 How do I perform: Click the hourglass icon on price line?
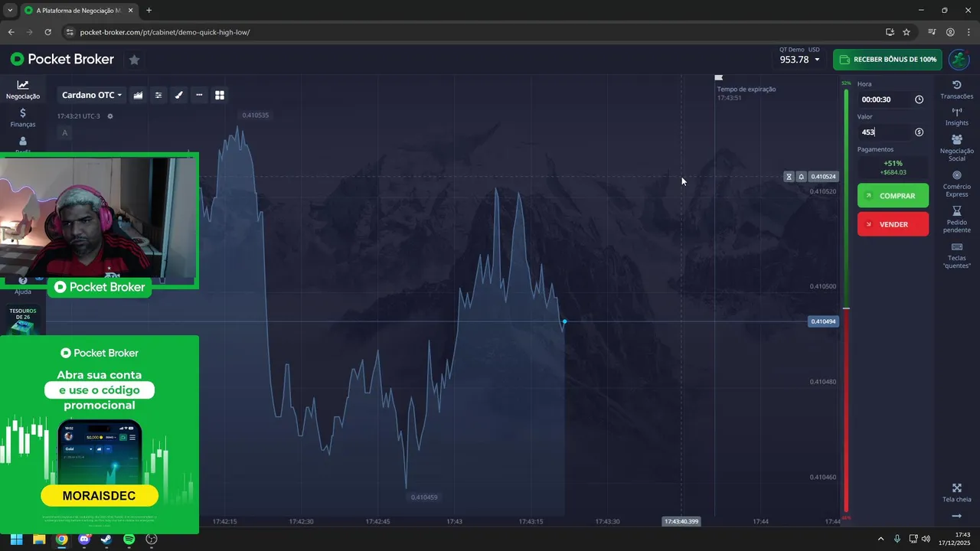point(789,177)
